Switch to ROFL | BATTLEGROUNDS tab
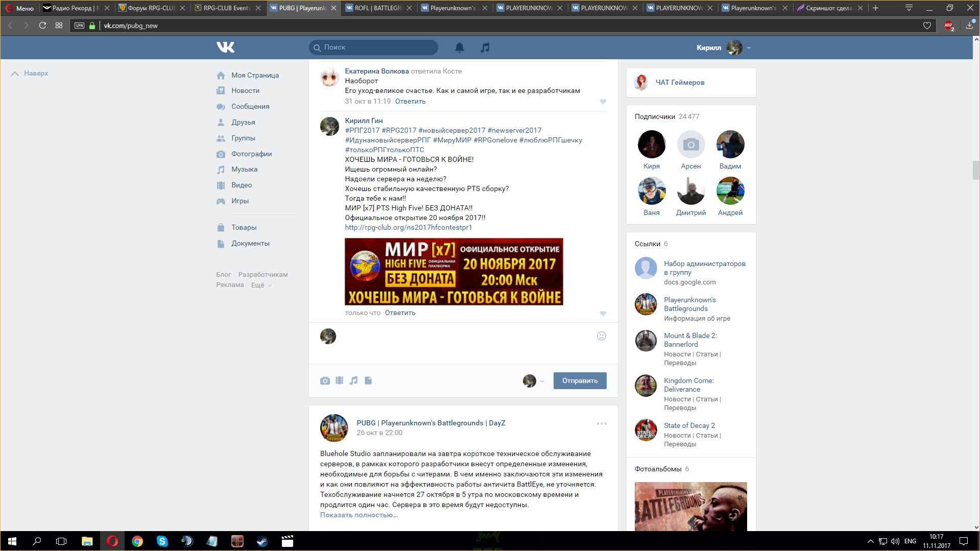 point(378,8)
